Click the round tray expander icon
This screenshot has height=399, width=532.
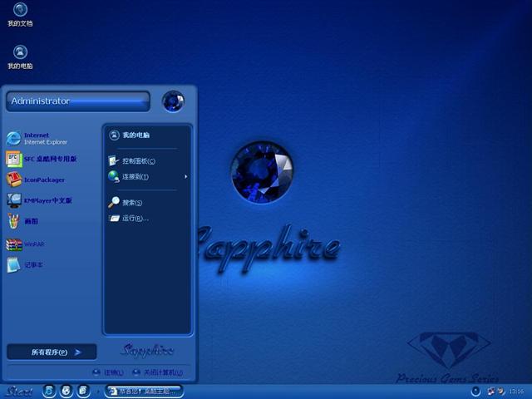[x=476, y=392]
